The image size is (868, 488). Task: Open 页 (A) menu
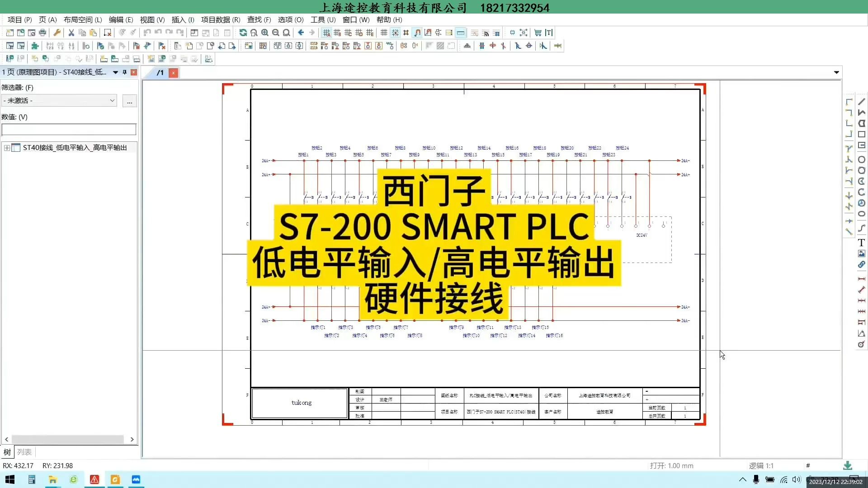click(47, 20)
